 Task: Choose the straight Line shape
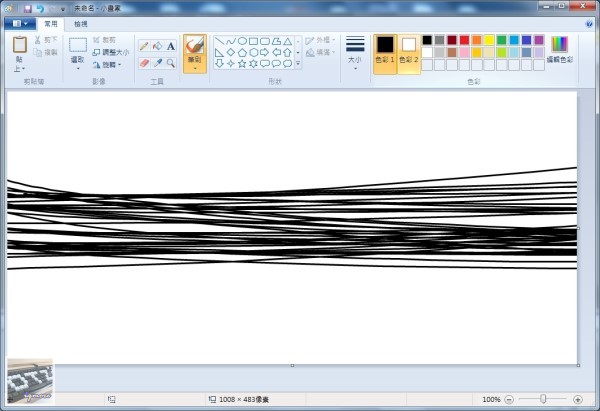point(219,41)
